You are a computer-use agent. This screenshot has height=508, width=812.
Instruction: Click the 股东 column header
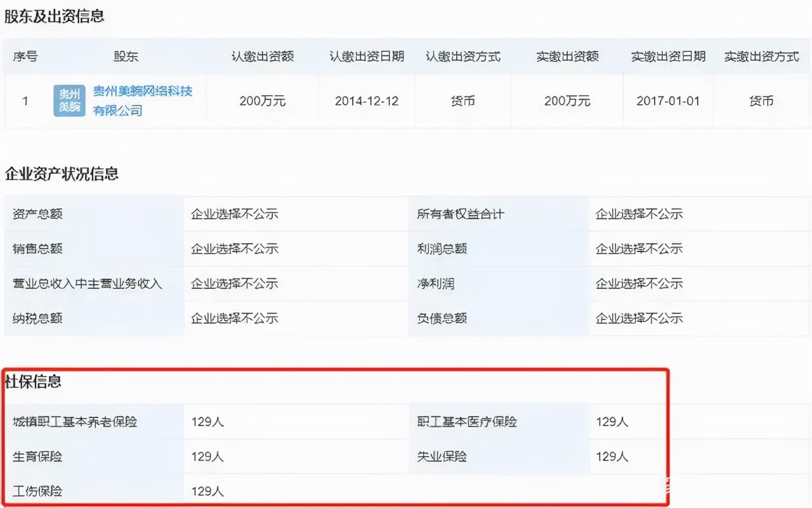pos(126,57)
